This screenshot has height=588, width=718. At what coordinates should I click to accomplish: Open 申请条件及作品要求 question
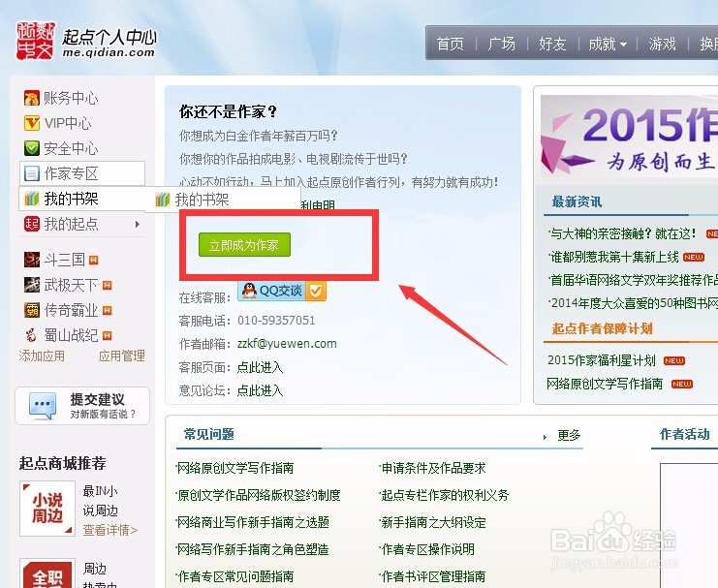tap(433, 468)
